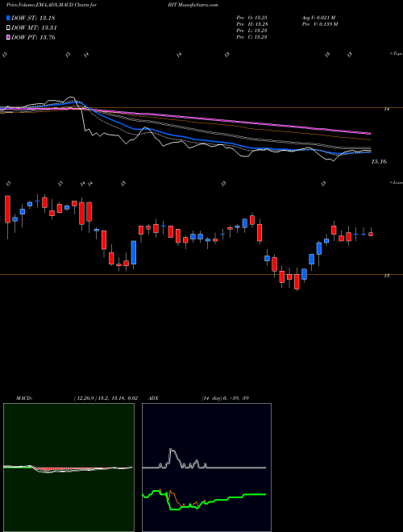
Task: Click the ADX parameters '(14 day) 6, +39, -39'
Action: point(225,398)
